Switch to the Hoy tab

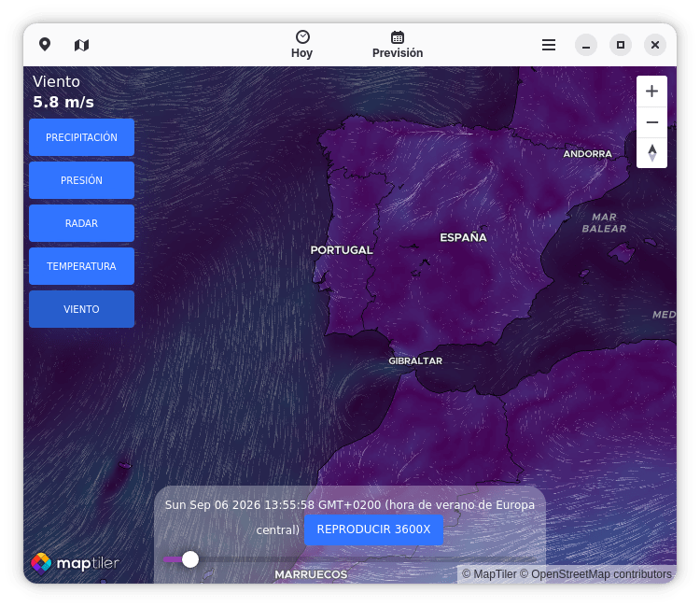click(302, 45)
